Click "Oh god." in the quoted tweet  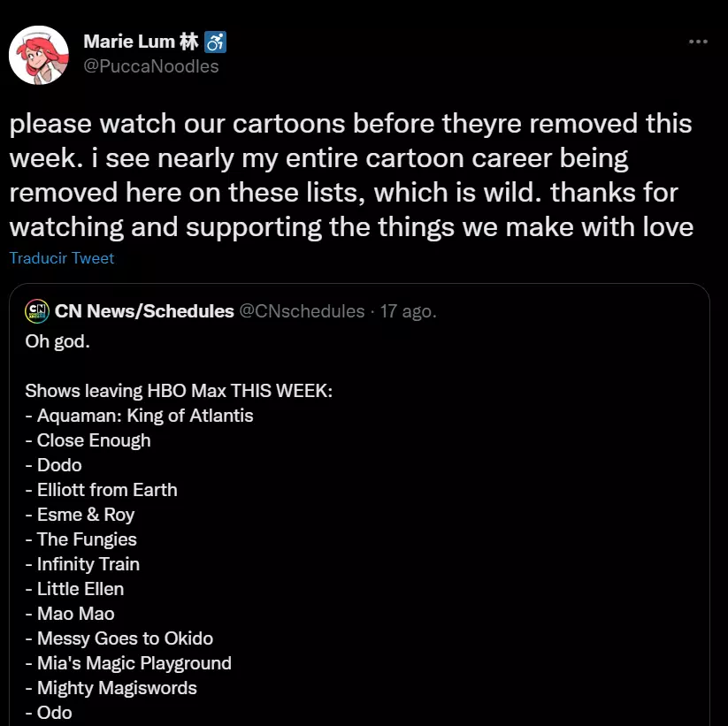[57, 341]
